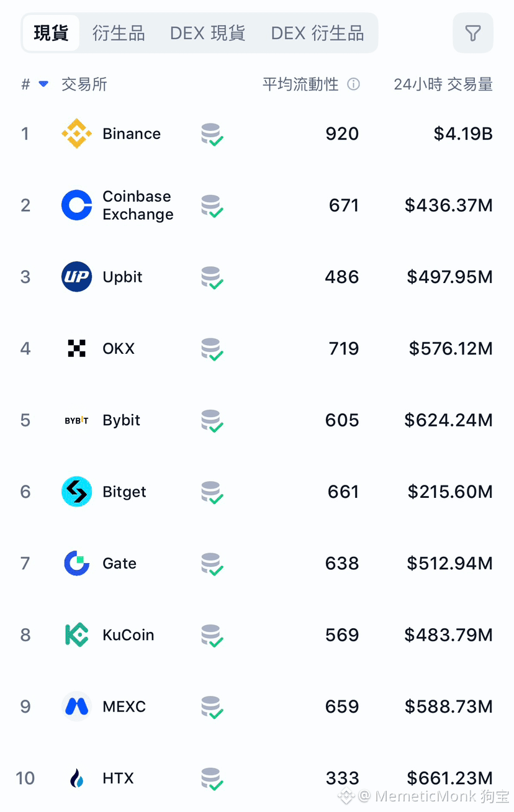The image size is (514, 812).
Task: Click the OKX logo icon
Action: click(x=77, y=348)
